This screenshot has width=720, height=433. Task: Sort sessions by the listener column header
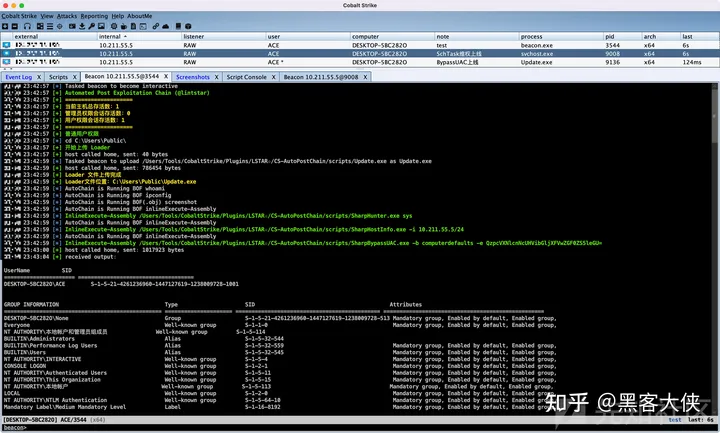pos(223,36)
